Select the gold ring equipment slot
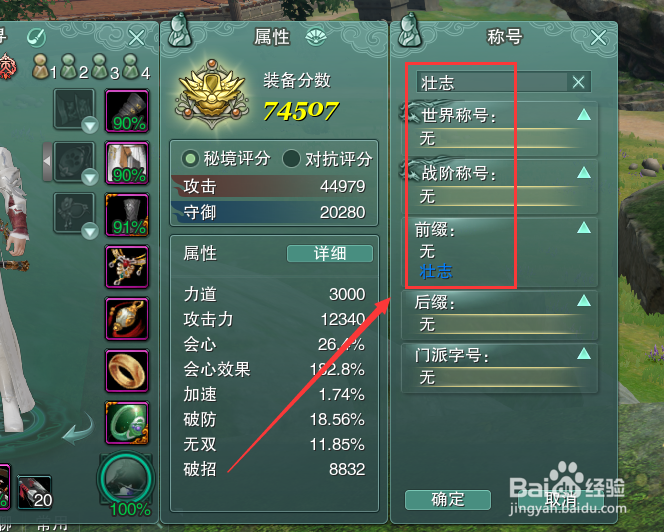This screenshot has height=532, width=664. pos(127,371)
